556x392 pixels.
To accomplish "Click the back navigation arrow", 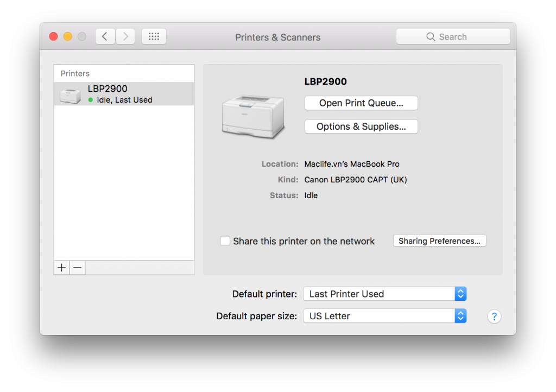I will tap(105, 36).
